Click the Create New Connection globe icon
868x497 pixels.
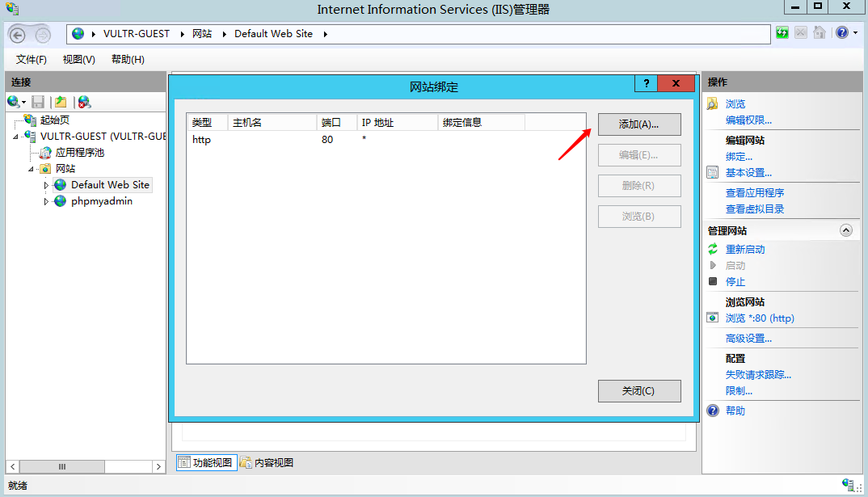[x=14, y=102]
